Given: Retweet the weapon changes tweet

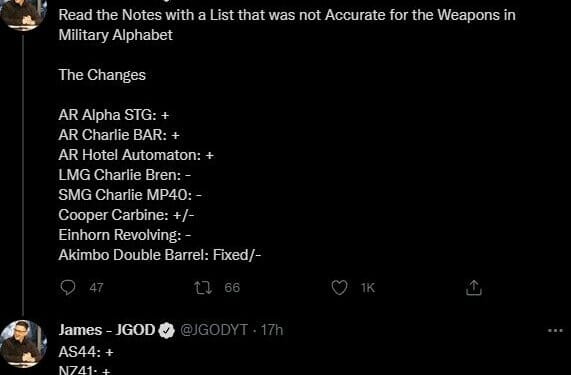Looking at the screenshot, I should tap(203, 288).
